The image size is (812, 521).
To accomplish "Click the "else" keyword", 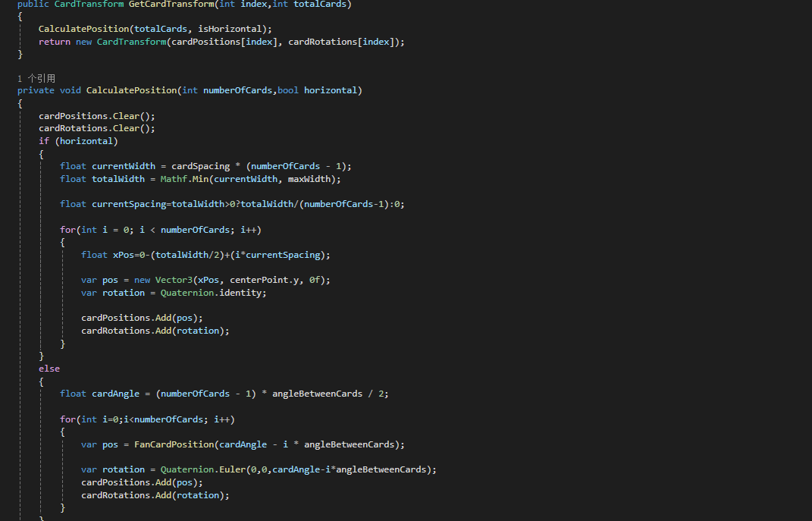I will click(x=49, y=369).
